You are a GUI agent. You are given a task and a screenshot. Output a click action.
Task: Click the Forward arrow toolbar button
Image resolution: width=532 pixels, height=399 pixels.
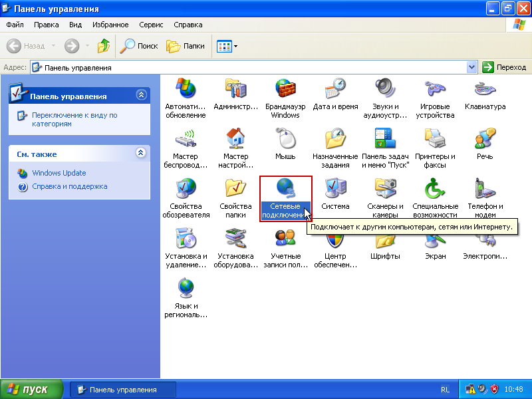[72, 46]
